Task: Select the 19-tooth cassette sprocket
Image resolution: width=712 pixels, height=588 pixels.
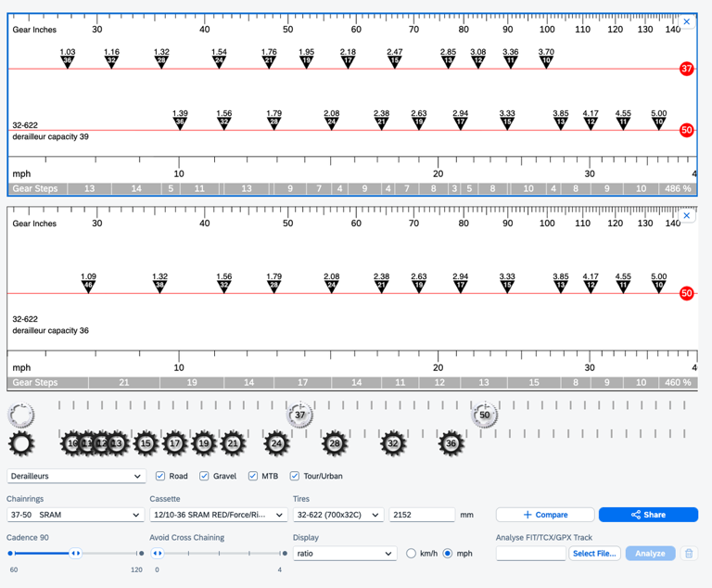Action: (x=204, y=443)
